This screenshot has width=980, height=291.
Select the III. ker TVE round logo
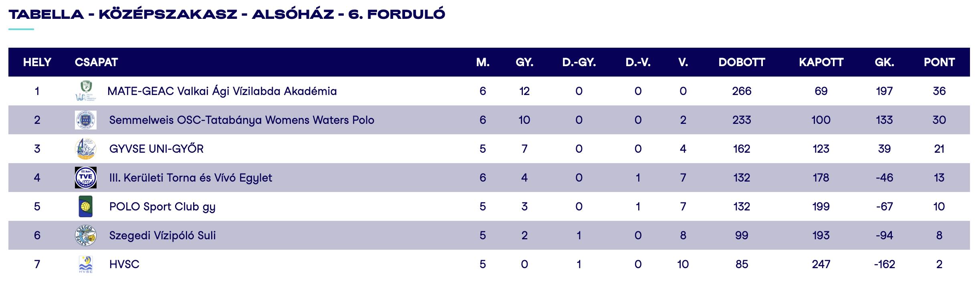point(86,178)
